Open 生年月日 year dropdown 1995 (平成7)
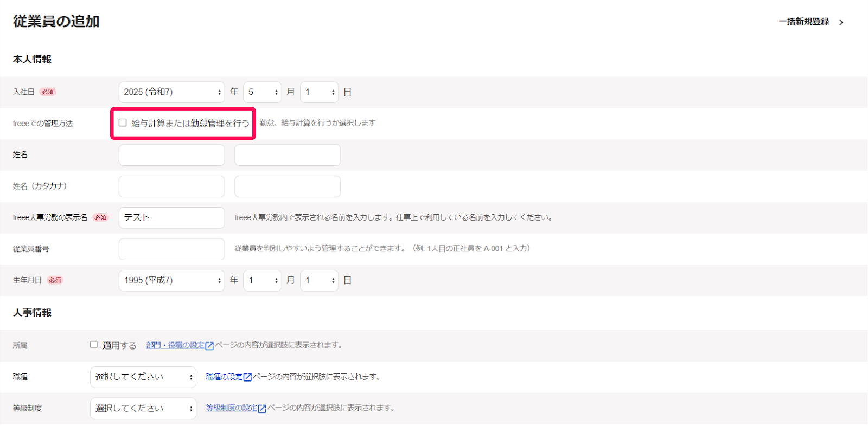The image size is (868, 426). tap(171, 280)
